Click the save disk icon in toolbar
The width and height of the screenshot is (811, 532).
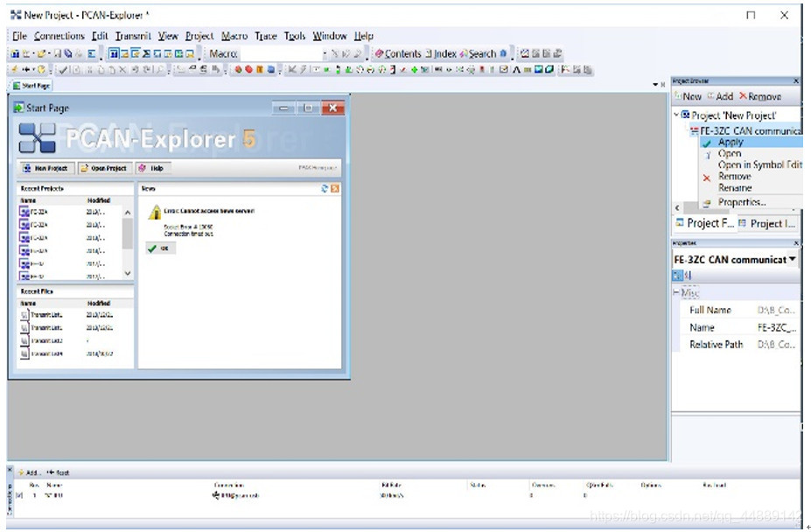tap(58, 53)
